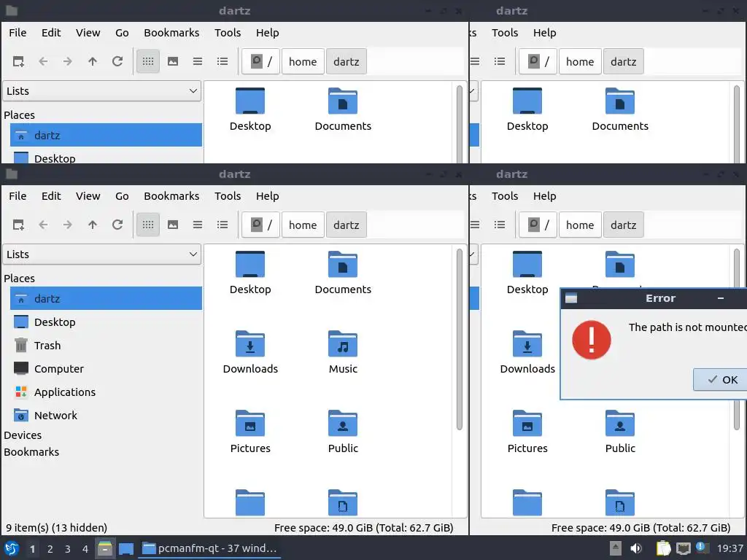
Task: Open Bookmarks menu in upper-left window
Action: click(171, 33)
